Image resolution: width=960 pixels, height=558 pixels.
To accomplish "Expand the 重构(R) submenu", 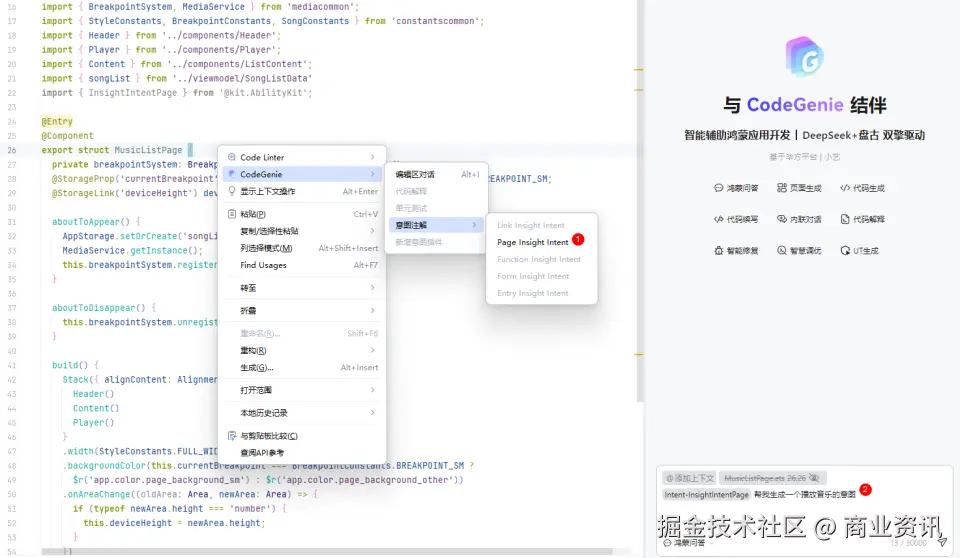I will click(302, 350).
